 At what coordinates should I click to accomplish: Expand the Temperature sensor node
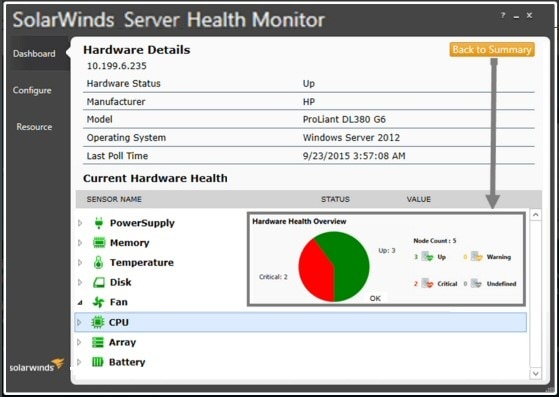80,263
